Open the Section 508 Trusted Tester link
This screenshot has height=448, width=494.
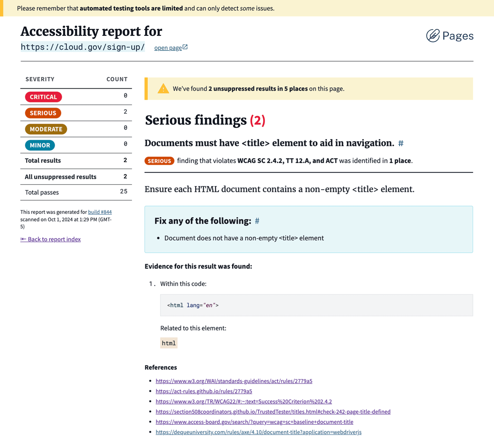[273, 412]
